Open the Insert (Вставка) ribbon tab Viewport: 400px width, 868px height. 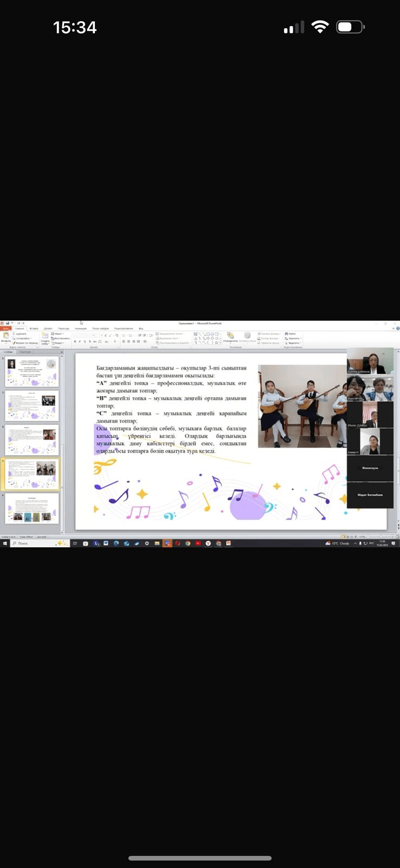34,328
